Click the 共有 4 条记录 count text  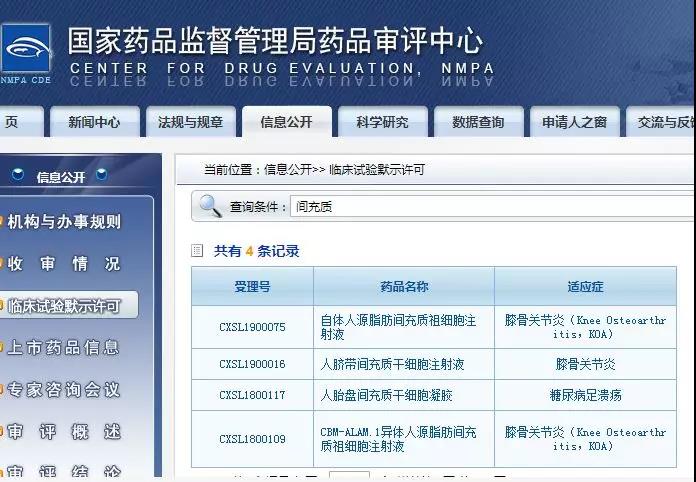257,251
